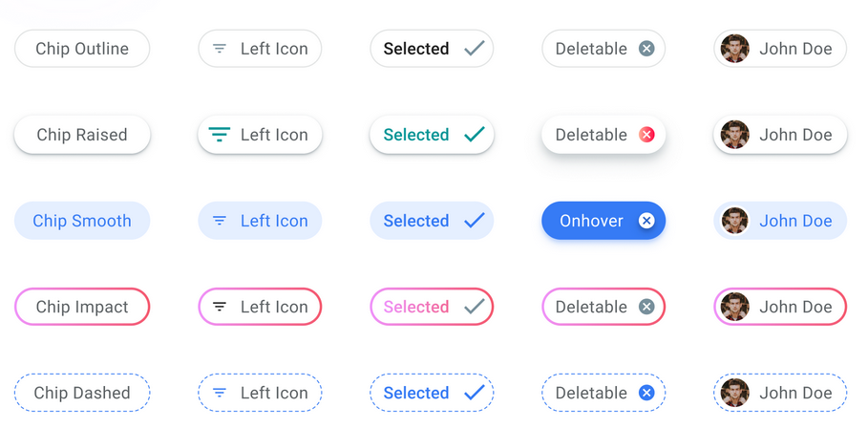Click black filter icon on impact Left Icon chip
The width and height of the screenshot is (868, 429).
(x=220, y=307)
